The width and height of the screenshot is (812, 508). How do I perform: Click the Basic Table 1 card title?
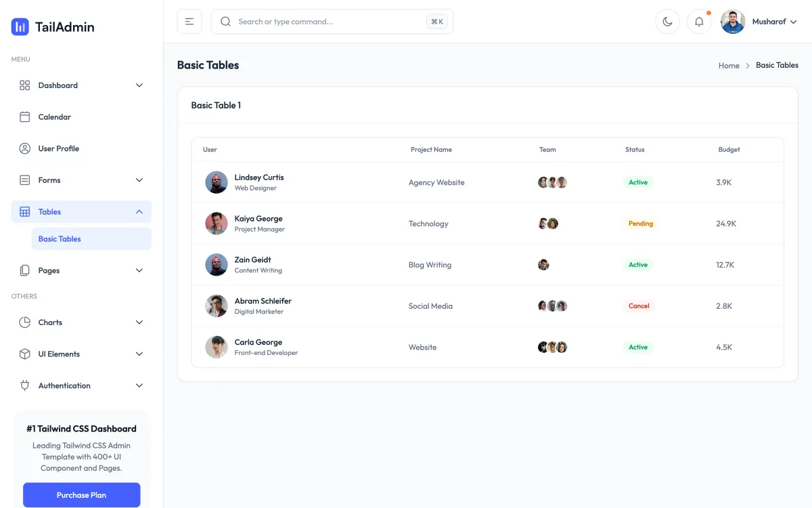216,106
